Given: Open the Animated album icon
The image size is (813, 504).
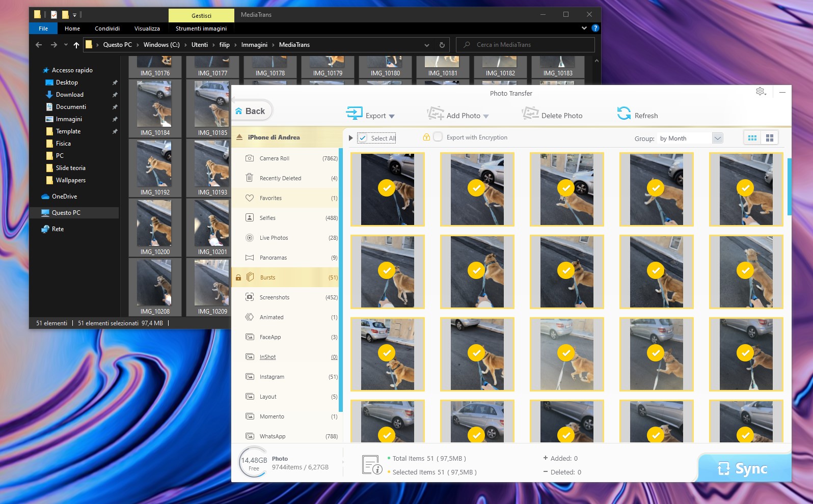Looking at the screenshot, I should point(250,317).
